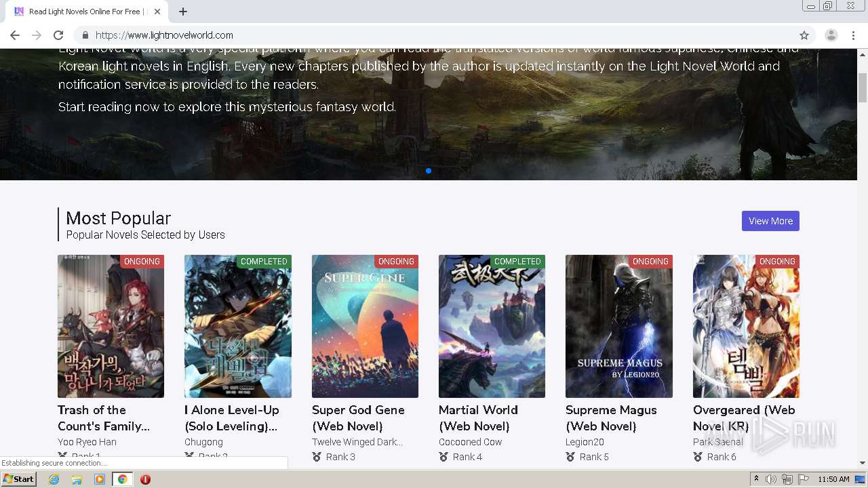Open red Opera taskbar icon
This screenshot has width=868, height=488.
[x=145, y=479]
